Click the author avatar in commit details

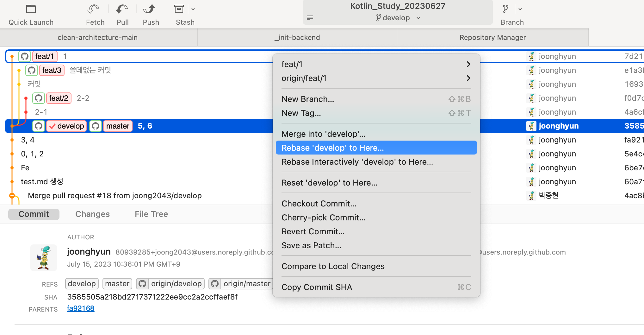[x=44, y=257]
